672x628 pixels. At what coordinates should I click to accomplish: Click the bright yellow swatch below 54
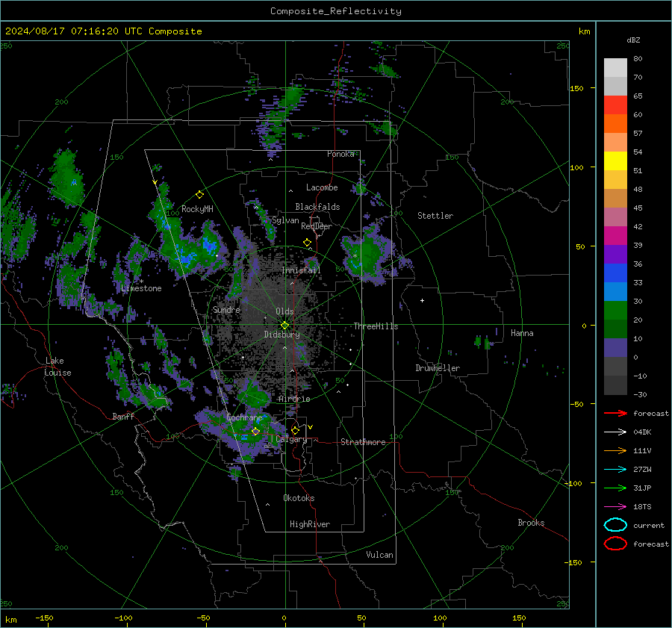tap(615, 161)
